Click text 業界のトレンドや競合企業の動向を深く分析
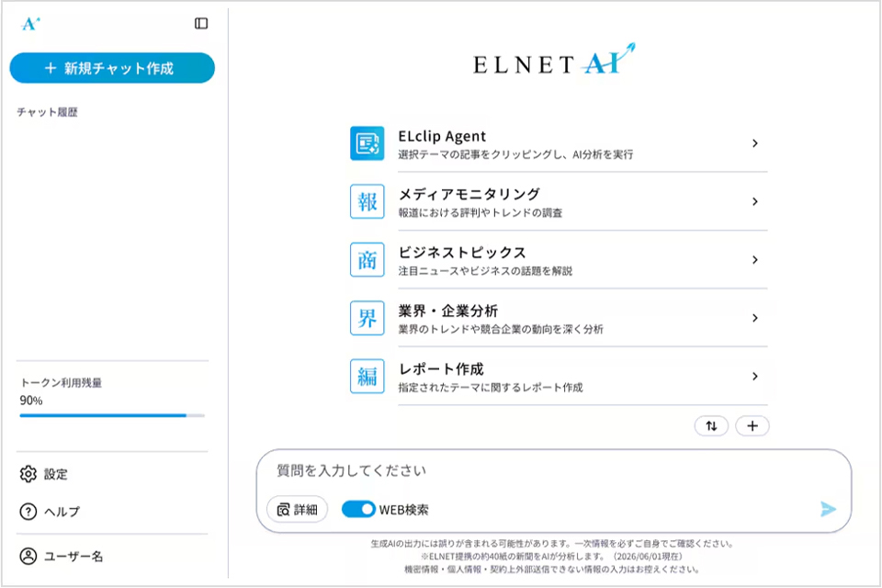This screenshot has height=588, width=882. coord(501,329)
